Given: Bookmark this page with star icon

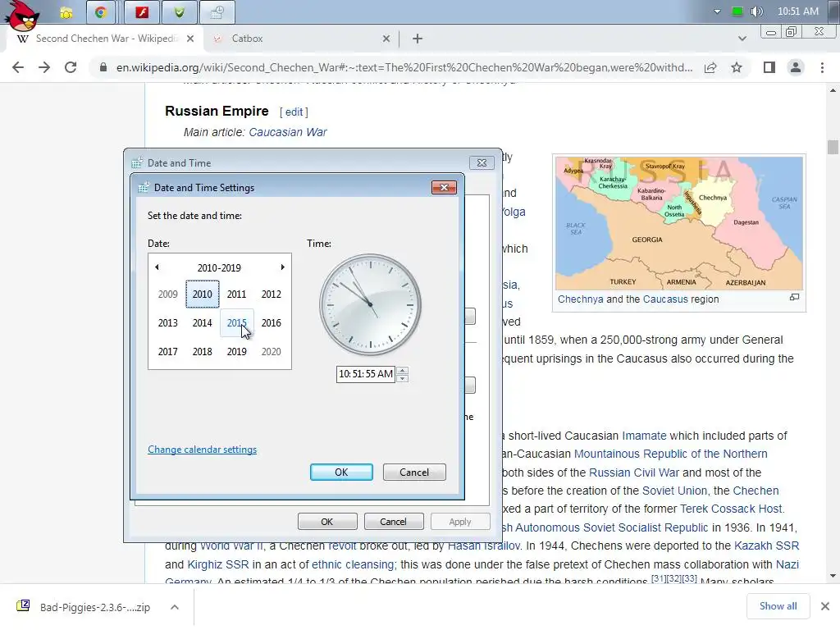Looking at the screenshot, I should 737,67.
